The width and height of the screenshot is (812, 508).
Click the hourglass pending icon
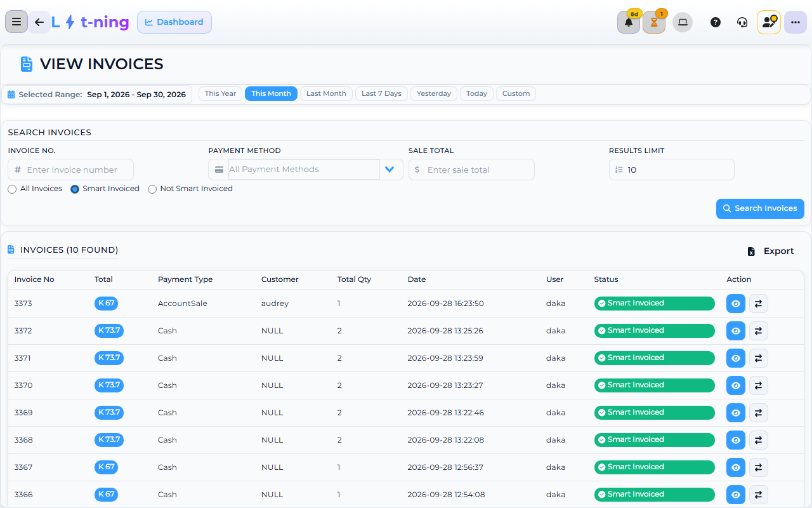pyautogui.click(x=654, y=22)
